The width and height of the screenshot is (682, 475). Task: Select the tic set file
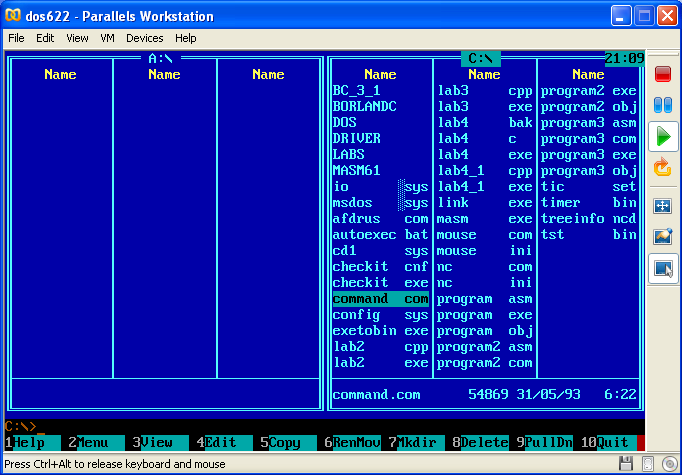[x=588, y=187]
